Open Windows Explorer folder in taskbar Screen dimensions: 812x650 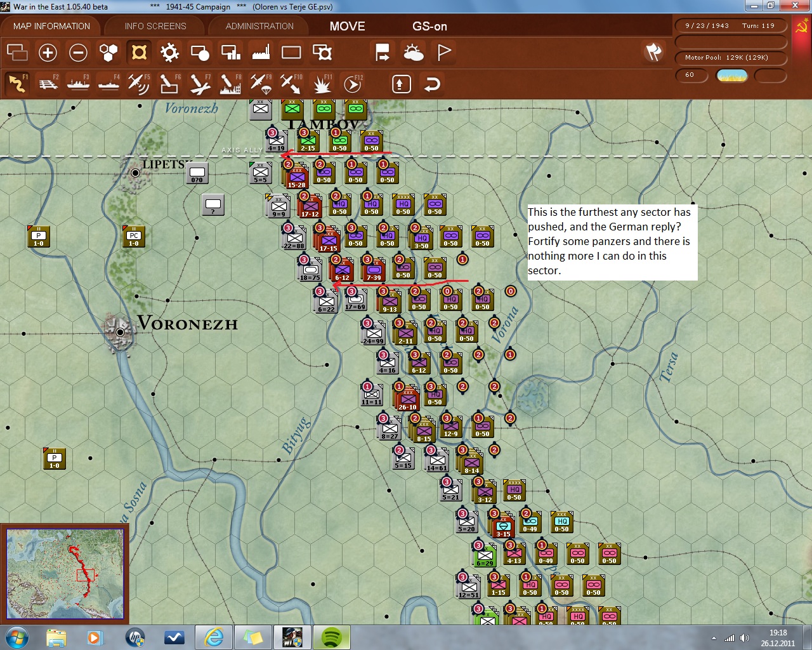[56, 637]
